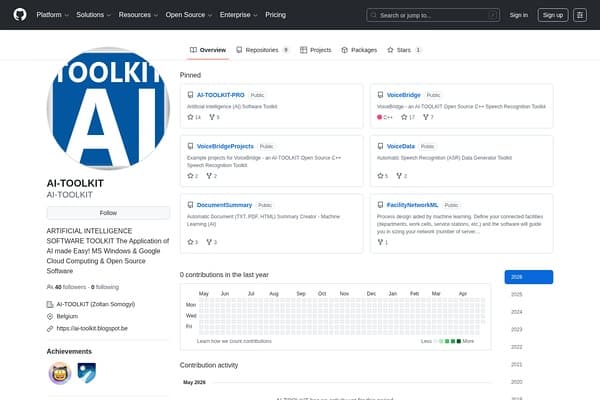Open the appearance settings icon button
Viewport: 600px width, 400px height.
pos(580,15)
